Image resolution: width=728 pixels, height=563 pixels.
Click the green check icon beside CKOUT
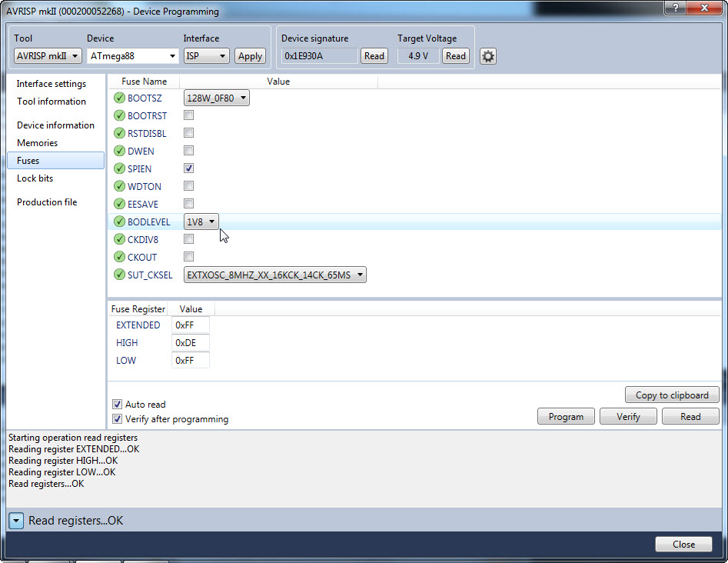click(119, 257)
